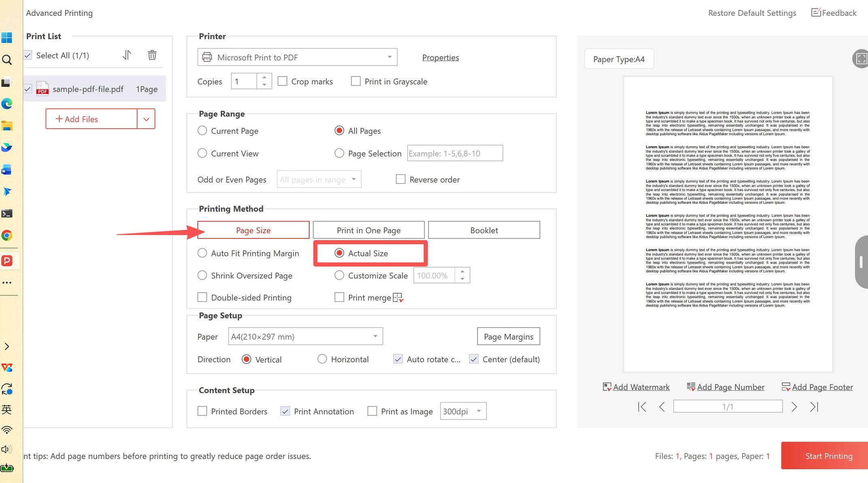This screenshot has height=483, width=868.
Task: Go to next preview page
Action: 794,406
